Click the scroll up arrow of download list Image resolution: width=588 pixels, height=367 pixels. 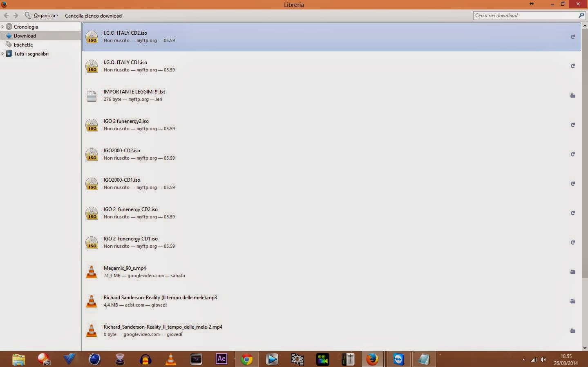(585, 26)
